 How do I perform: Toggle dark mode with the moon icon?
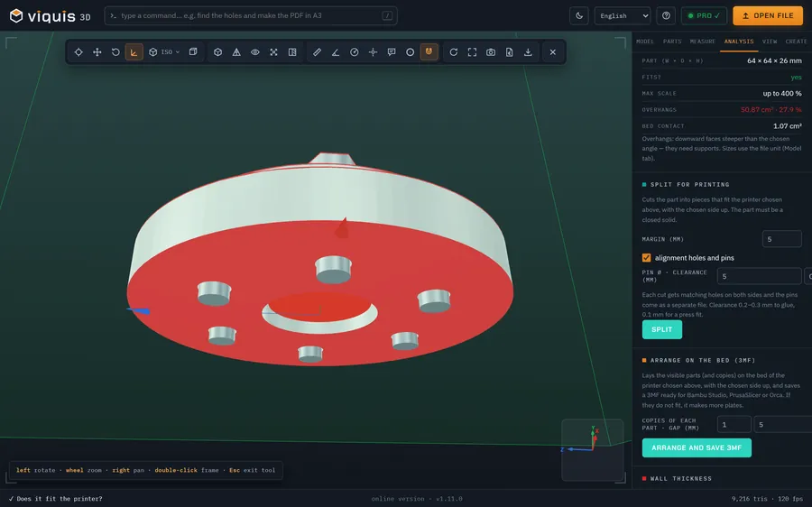click(x=579, y=15)
